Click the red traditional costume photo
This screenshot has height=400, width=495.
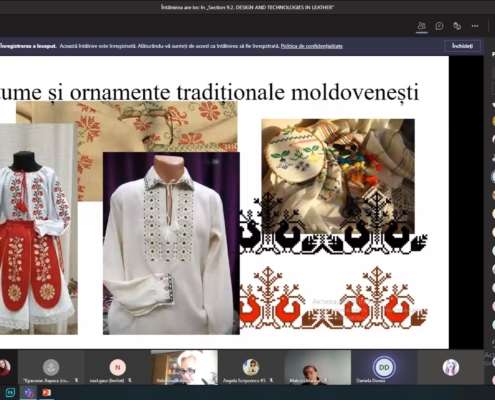[x=38, y=229]
